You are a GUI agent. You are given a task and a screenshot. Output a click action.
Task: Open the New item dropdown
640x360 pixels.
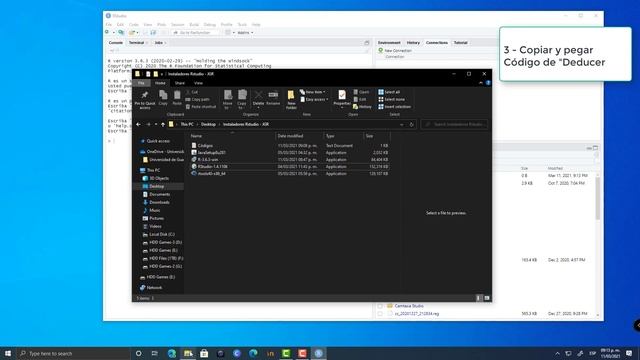(x=313, y=92)
